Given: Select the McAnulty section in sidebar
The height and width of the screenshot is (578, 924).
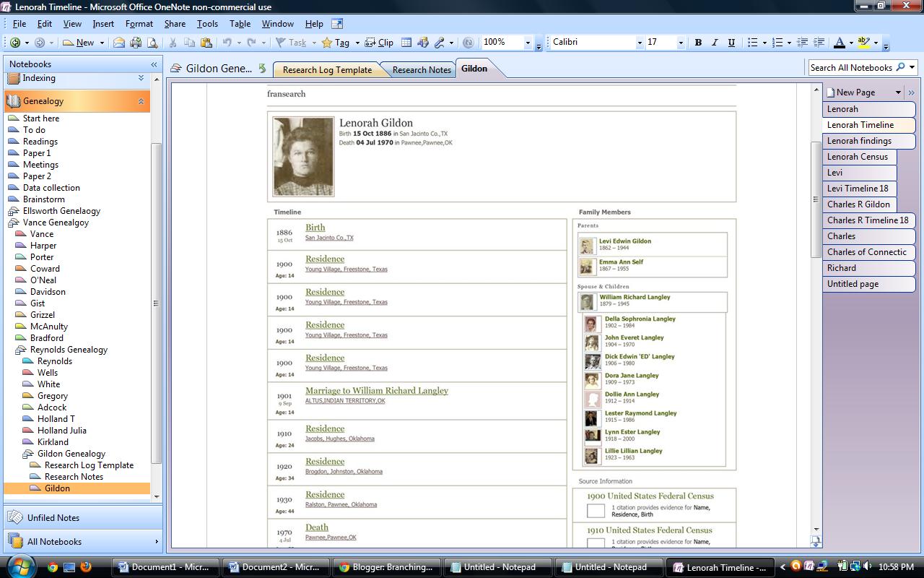Looking at the screenshot, I should click(x=49, y=327).
